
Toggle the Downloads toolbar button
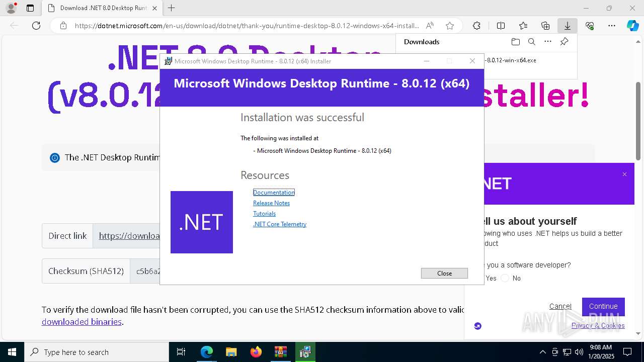[x=568, y=26]
